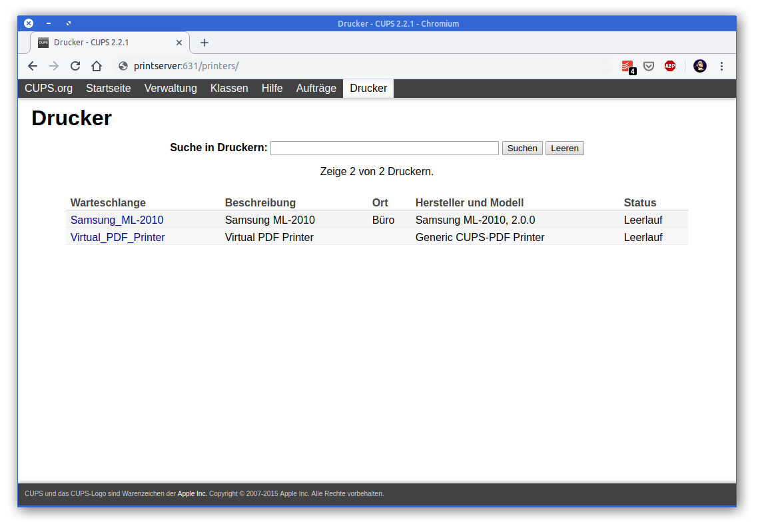
Task: Click the Beschreibung column header
Action: pyautogui.click(x=260, y=203)
